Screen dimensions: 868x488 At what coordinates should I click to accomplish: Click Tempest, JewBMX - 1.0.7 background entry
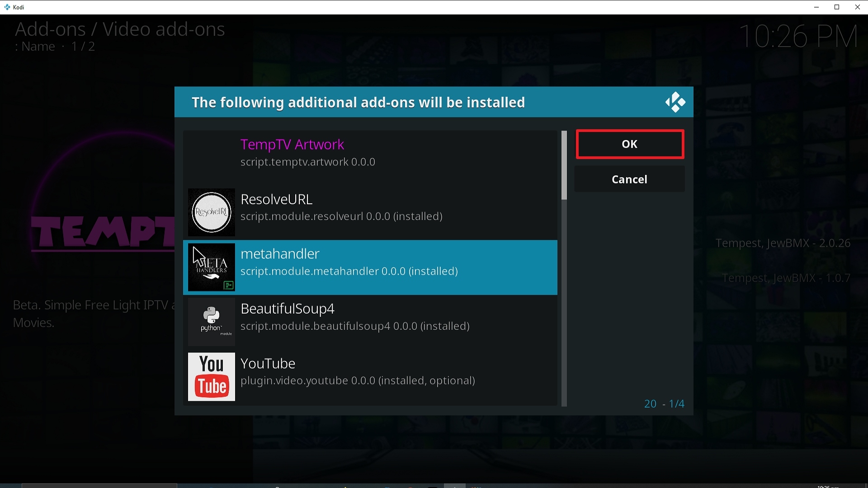point(786,278)
